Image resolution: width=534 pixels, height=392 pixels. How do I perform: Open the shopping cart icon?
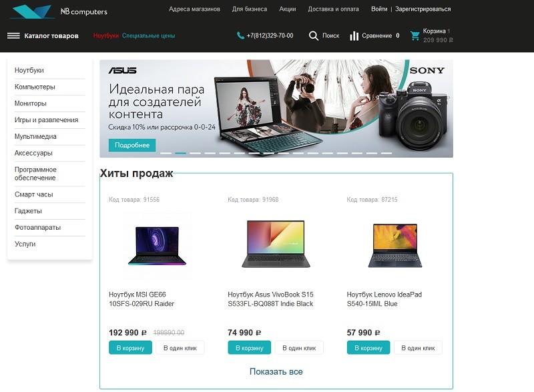pos(415,36)
